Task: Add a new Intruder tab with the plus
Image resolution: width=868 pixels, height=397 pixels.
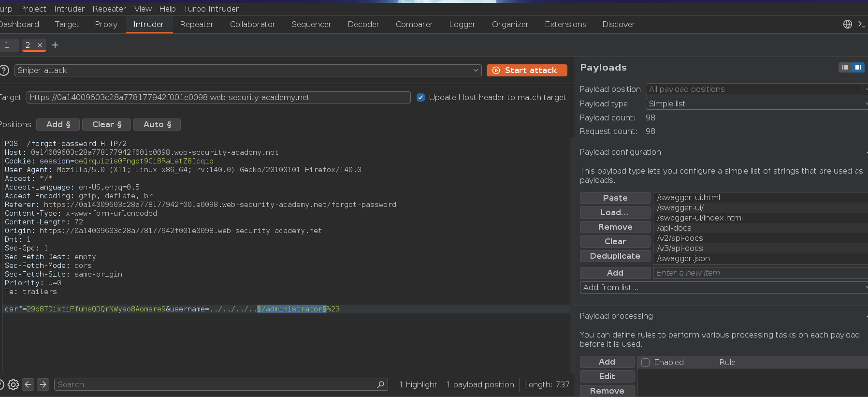Action: pos(55,45)
